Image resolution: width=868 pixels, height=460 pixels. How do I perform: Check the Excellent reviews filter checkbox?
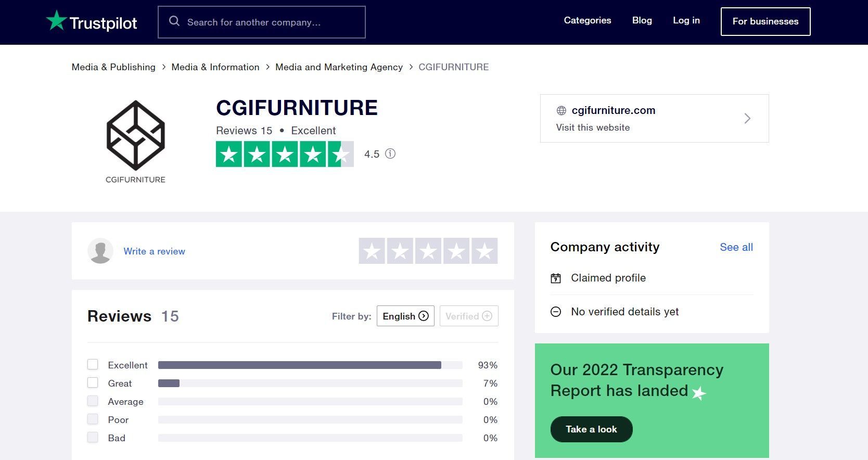coord(93,364)
